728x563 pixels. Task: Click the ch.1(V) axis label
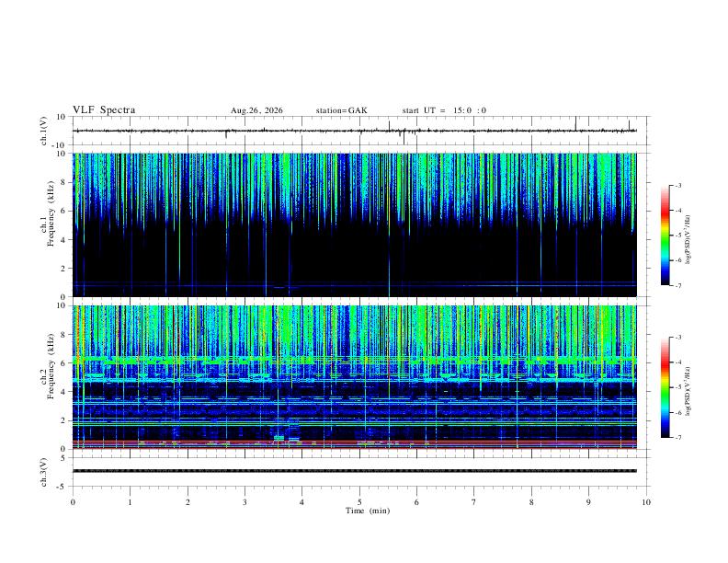click(x=44, y=131)
